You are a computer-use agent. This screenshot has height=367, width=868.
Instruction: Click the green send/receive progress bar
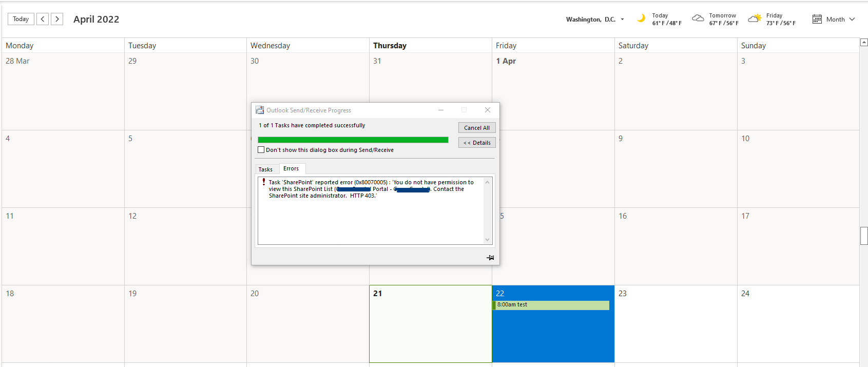353,140
